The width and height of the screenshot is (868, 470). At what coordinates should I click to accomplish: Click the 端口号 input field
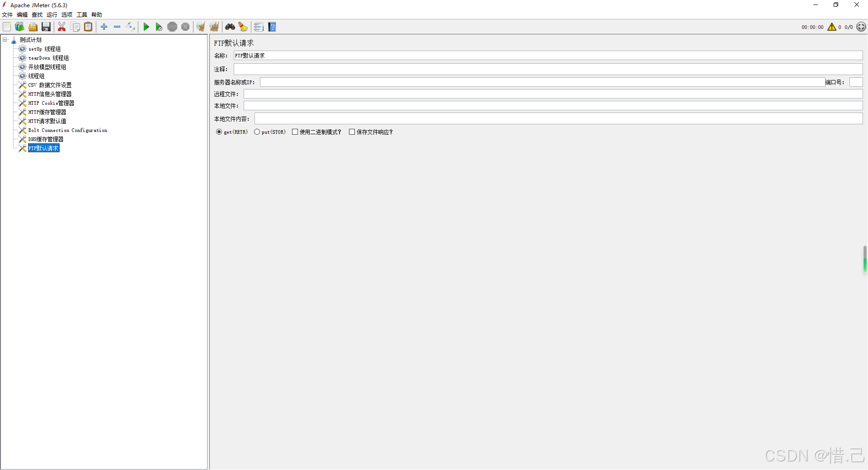coord(856,82)
